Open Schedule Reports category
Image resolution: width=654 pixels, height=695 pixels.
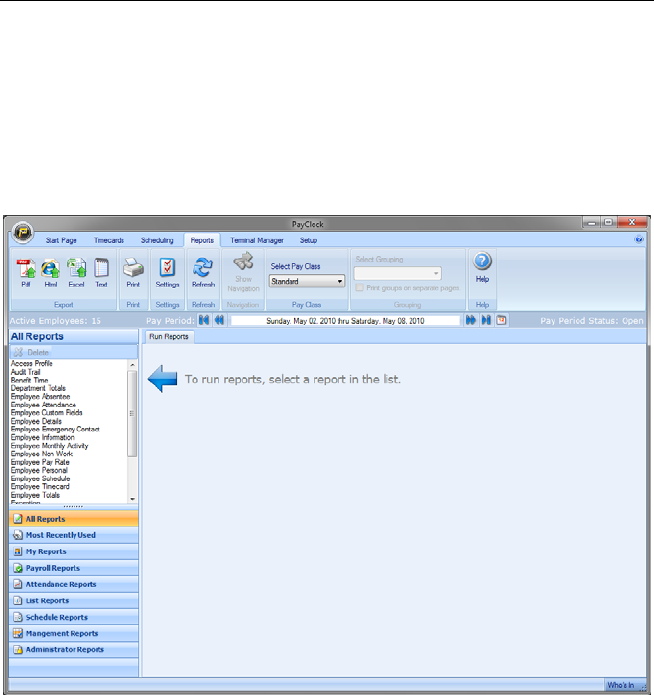74,617
